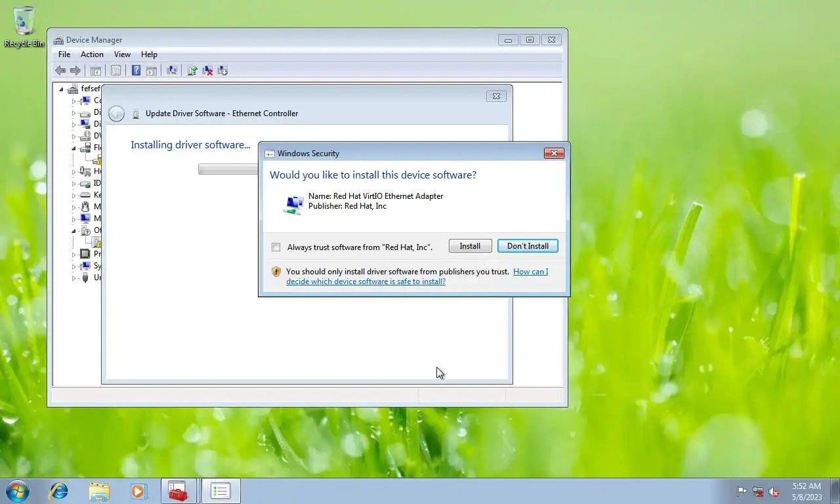Image resolution: width=840 pixels, height=504 pixels.
Task: Open the 'How can I decide' safety link
Action: (417, 276)
